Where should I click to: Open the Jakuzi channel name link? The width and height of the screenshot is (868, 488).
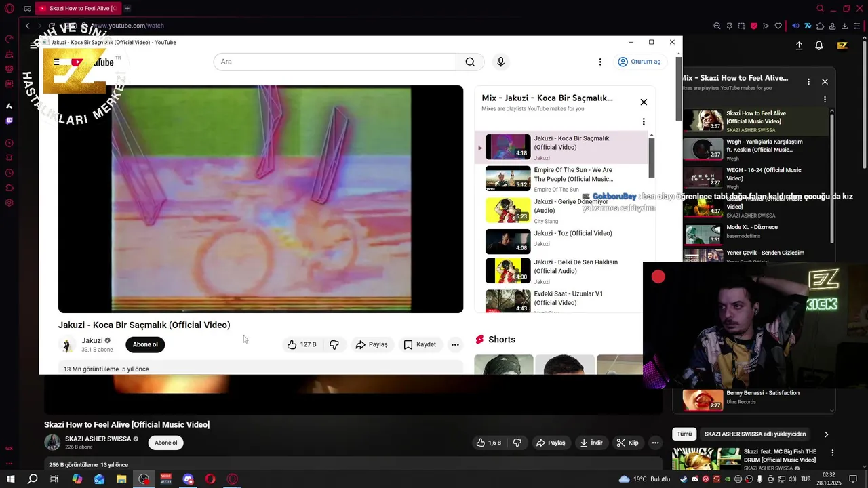click(x=92, y=340)
